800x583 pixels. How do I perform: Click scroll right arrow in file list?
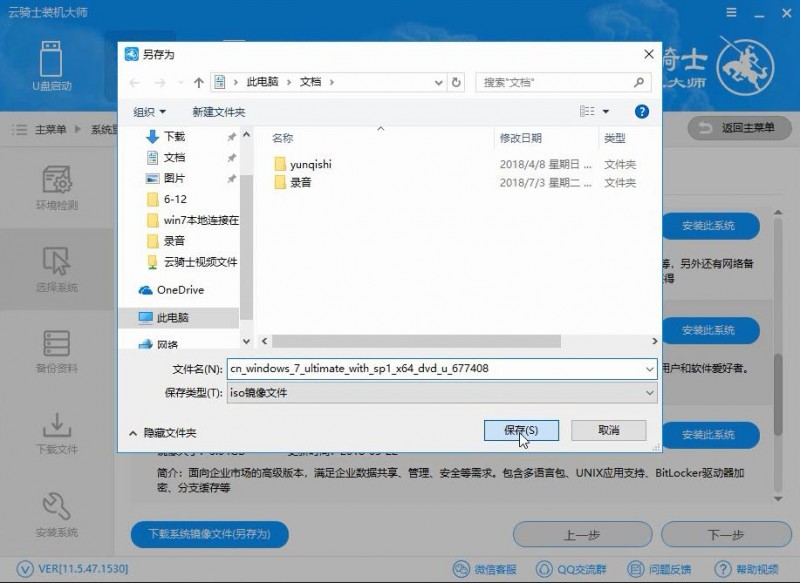pos(655,341)
